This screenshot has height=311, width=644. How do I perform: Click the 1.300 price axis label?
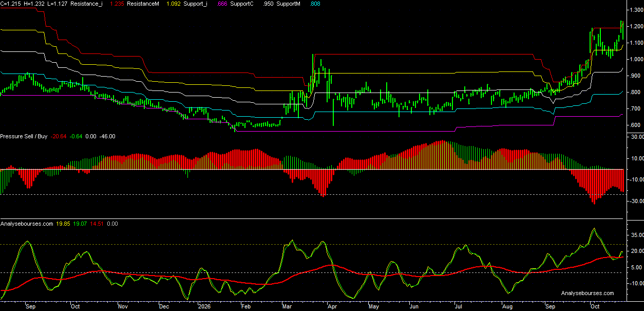(x=637, y=10)
